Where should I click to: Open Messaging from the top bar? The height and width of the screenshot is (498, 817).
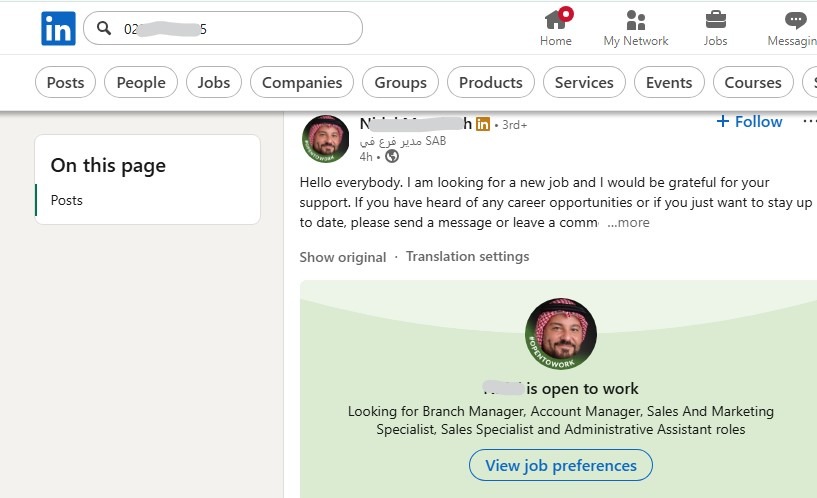click(x=795, y=20)
